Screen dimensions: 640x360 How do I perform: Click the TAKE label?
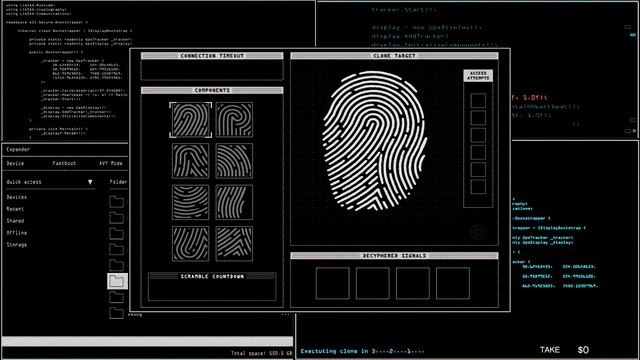550,350
